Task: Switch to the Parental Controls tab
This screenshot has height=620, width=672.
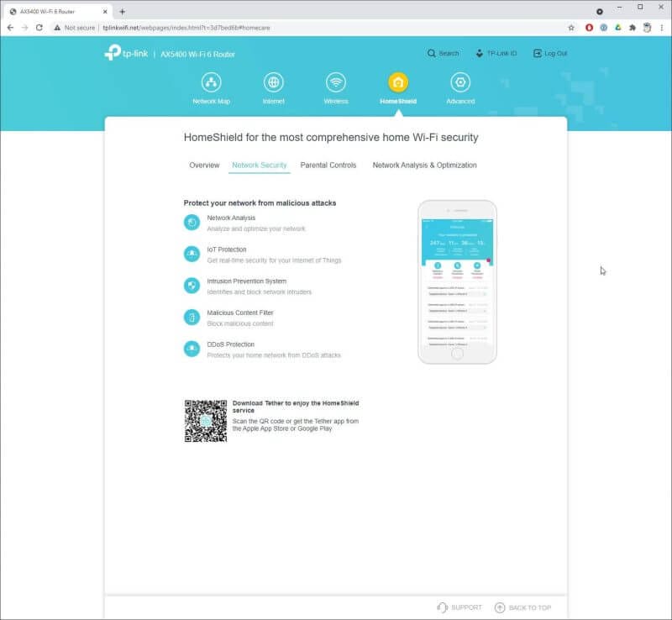Action: click(328, 166)
